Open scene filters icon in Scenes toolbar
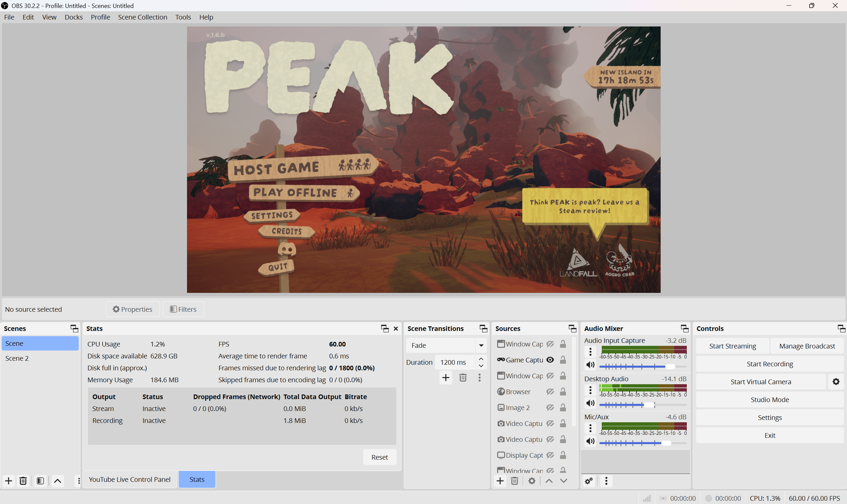Screen dimensions: 847x504 click(40, 481)
